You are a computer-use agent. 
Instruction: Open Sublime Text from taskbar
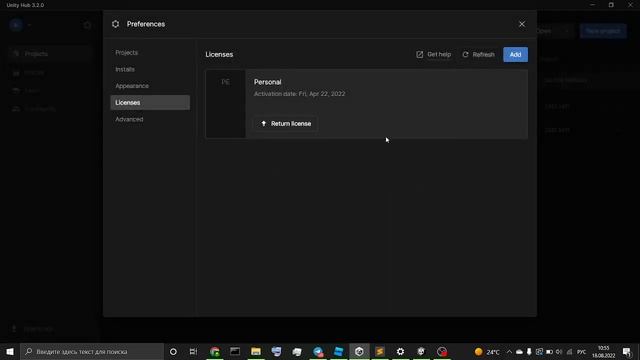(380, 351)
